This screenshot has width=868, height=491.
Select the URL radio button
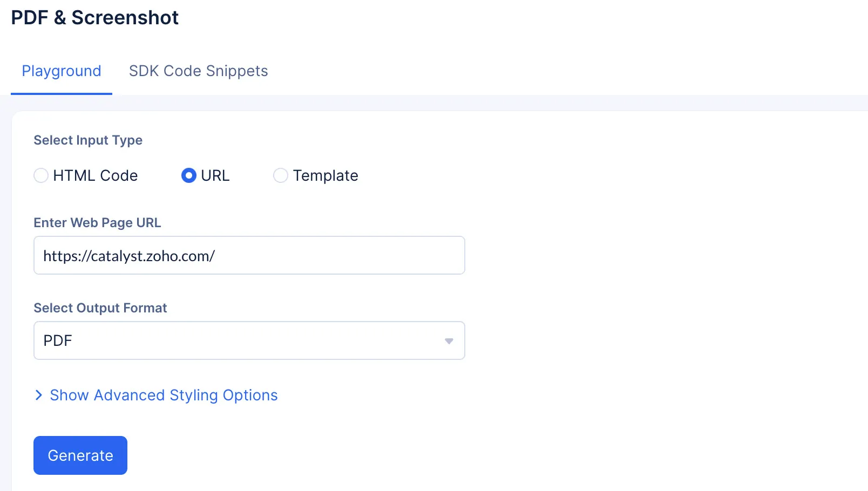click(x=189, y=175)
